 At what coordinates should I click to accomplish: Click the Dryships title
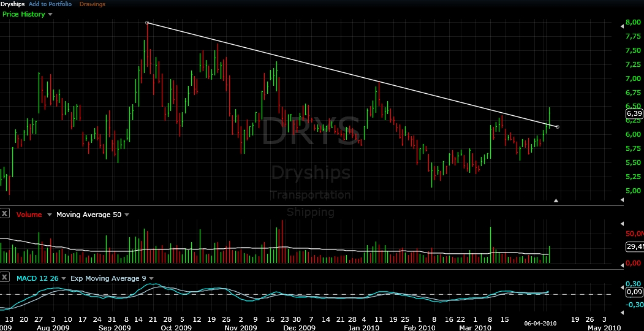pyautogui.click(x=12, y=4)
